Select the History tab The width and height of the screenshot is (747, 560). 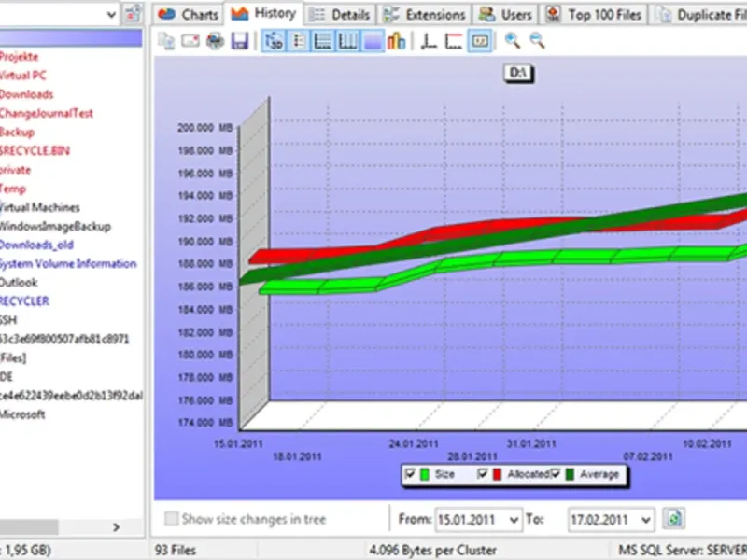click(x=263, y=13)
